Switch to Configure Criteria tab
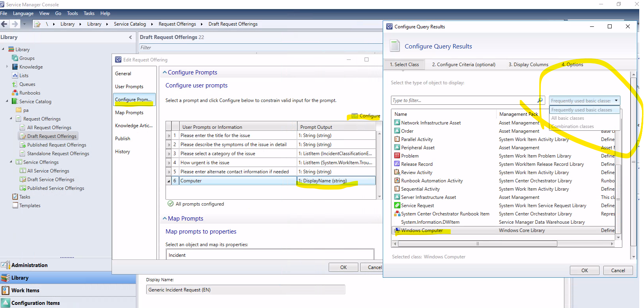The height and width of the screenshot is (308, 644). pyautogui.click(x=463, y=65)
